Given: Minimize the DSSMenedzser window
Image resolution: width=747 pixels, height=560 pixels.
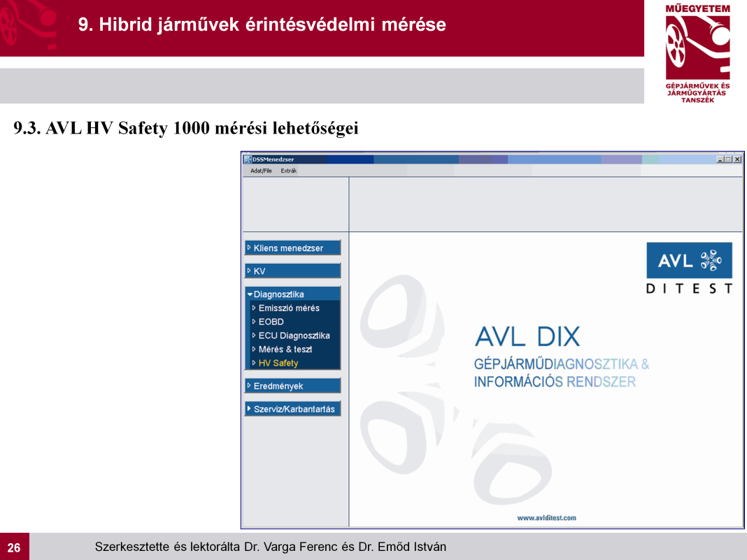Looking at the screenshot, I should click(x=720, y=159).
